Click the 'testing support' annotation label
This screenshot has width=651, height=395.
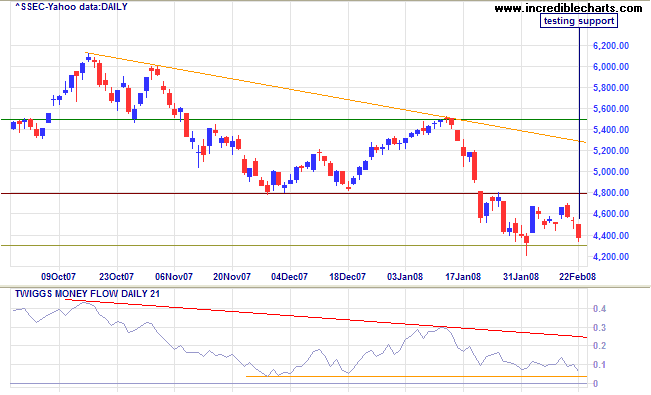[579, 21]
